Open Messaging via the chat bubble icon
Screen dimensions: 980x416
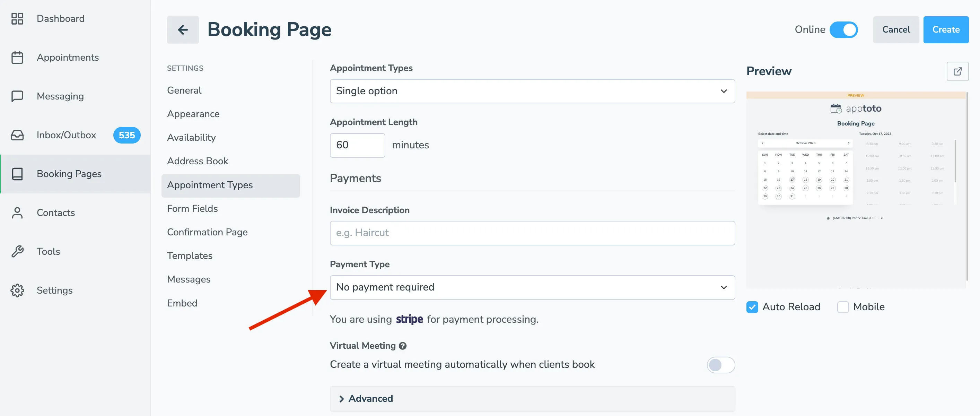(x=17, y=96)
